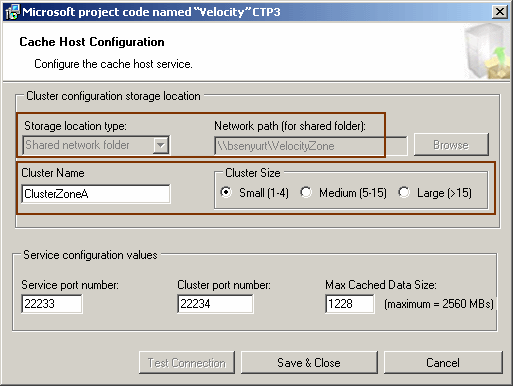513x386 pixels.
Task: Click 'Service configuration values' group title
Action: tap(90, 255)
